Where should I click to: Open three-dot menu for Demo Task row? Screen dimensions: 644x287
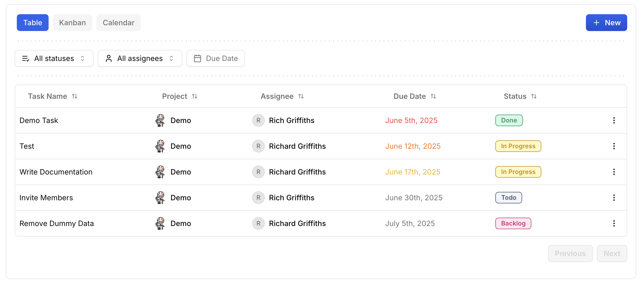[x=614, y=120]
